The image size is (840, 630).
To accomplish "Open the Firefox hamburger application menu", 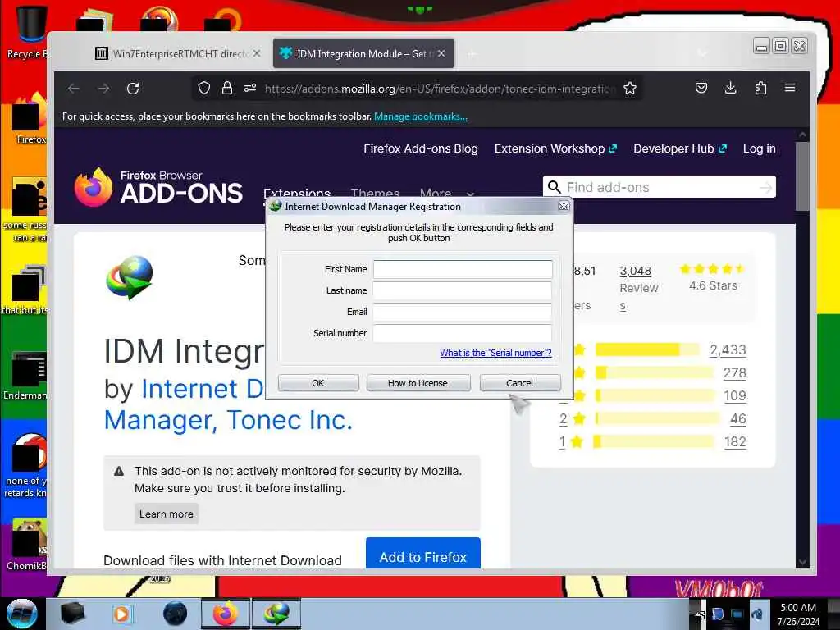I will click(x=790, y=88).
